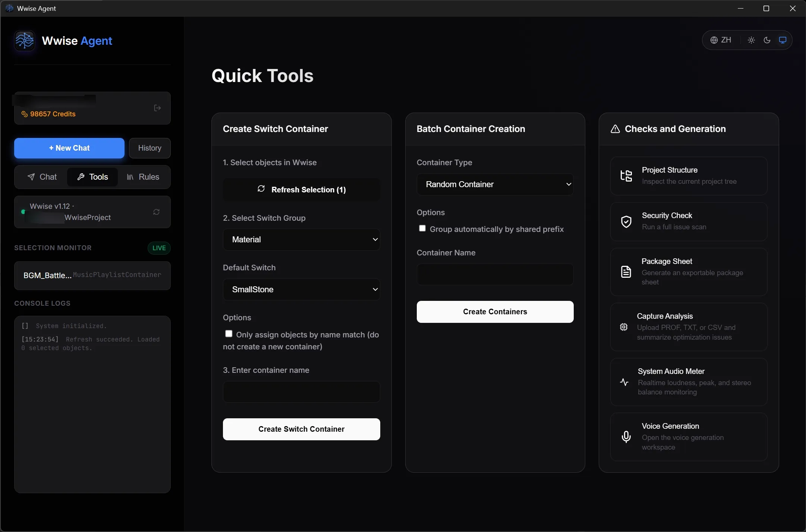Refresh the Wwise project connection icon
The image size is (806, 532).
tap(157, 212)
